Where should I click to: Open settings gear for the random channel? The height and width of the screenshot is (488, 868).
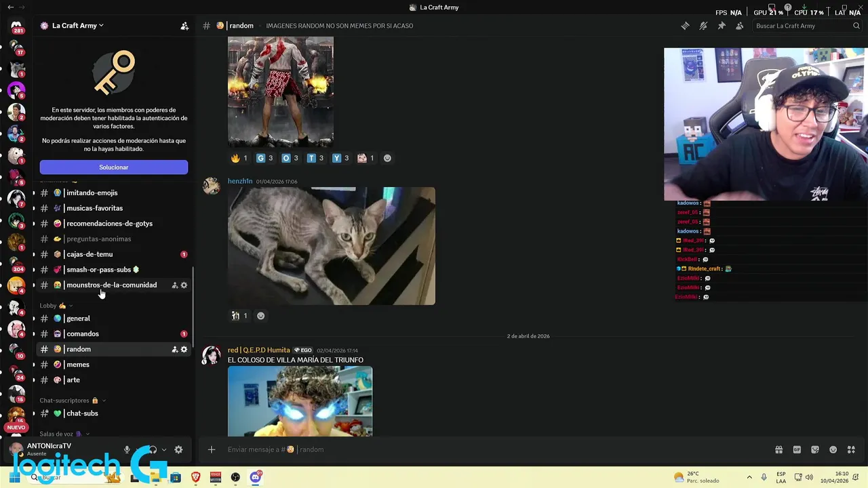184,350
